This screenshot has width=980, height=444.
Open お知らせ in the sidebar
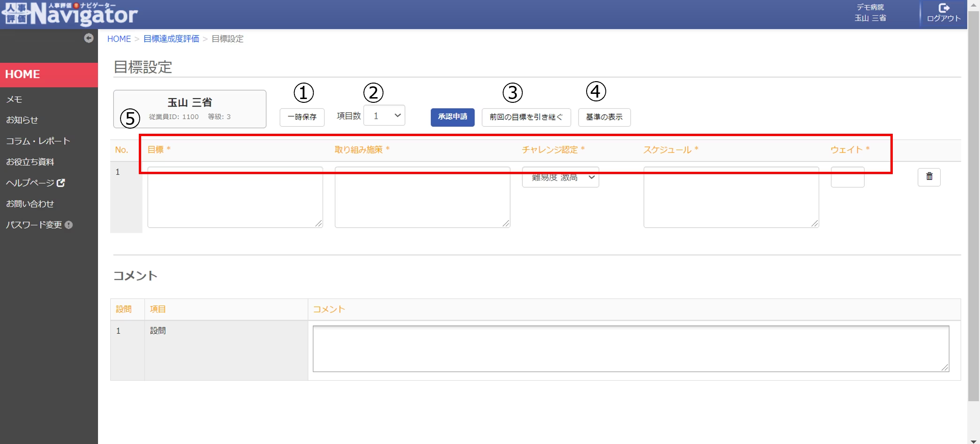(x=22, y=120)
